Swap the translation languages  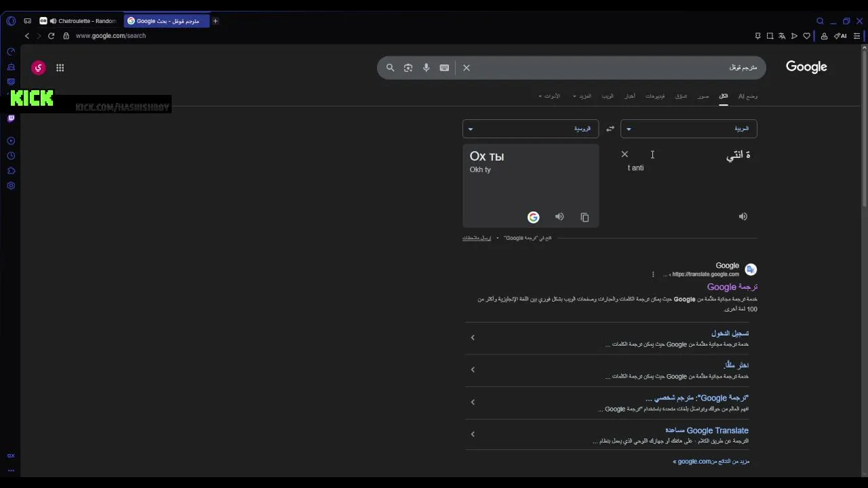610,129
